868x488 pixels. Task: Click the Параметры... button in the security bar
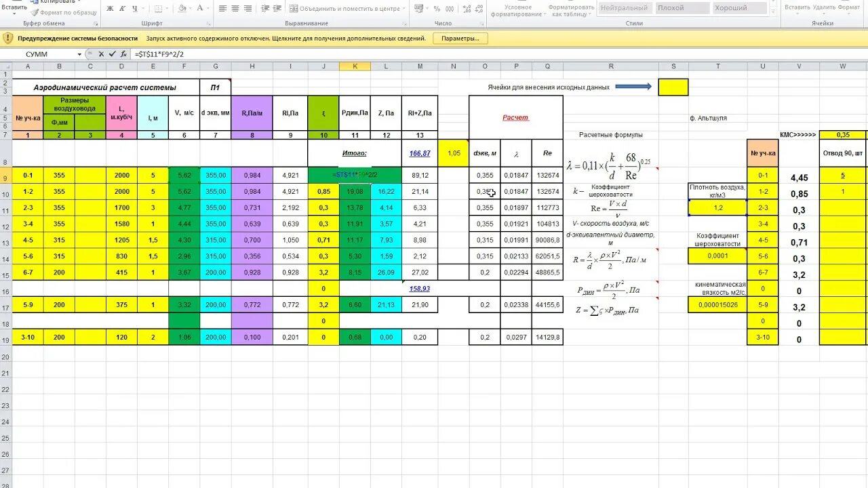[x=460, y=38]
